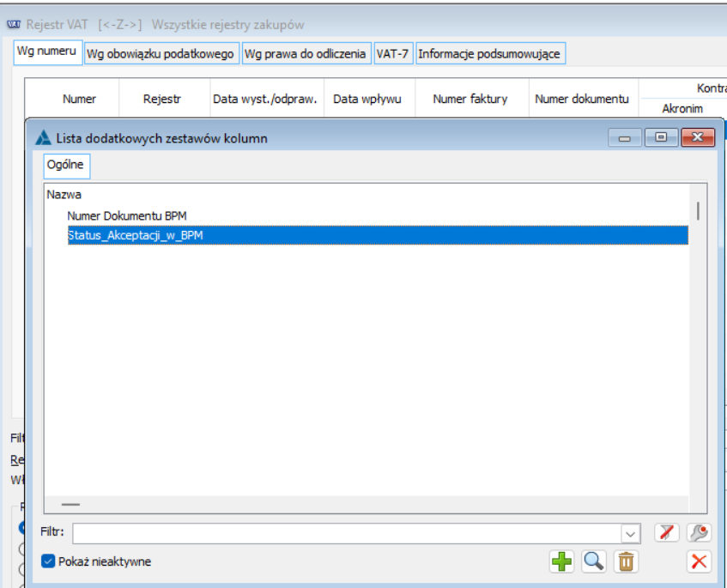Uncheck the Pokaż nieaktywne checkbox
This screenshot has height=588, width=727.
(48, 561)
